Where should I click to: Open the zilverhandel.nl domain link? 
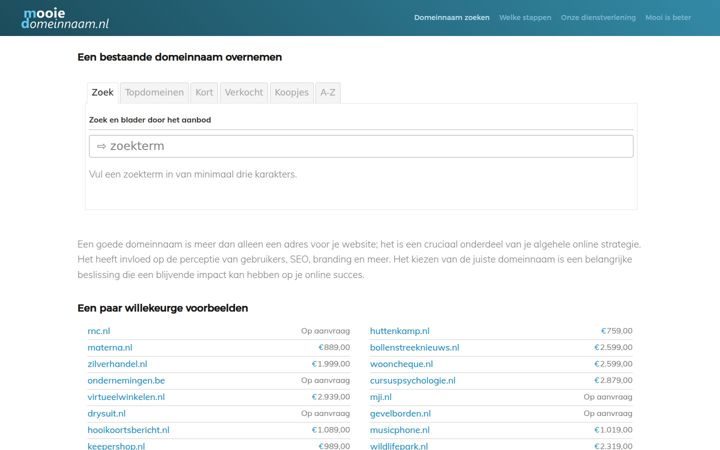point(117,364)
